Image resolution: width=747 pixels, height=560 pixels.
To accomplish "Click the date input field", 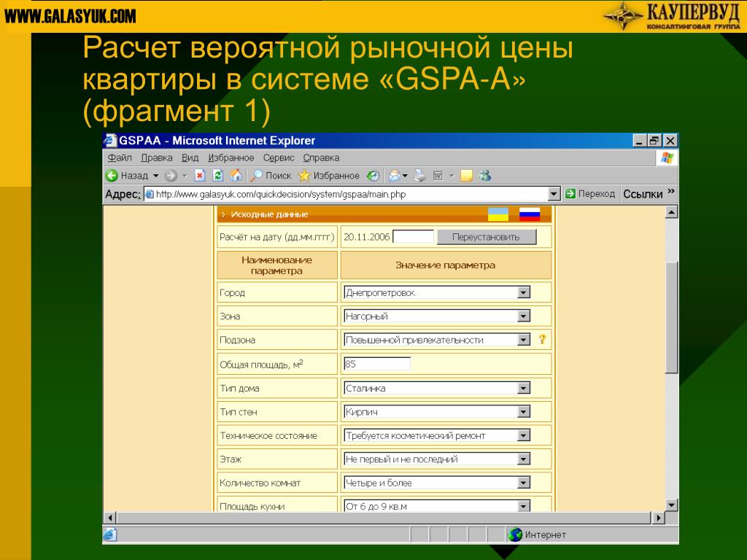I will pyautogui.click(x=413, y=237).
